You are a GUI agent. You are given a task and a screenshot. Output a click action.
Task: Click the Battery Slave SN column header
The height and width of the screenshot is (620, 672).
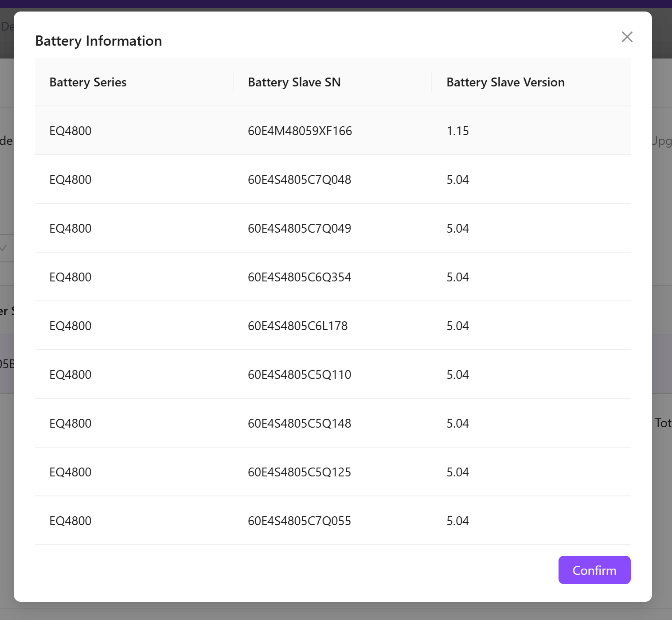coord(294,82)
